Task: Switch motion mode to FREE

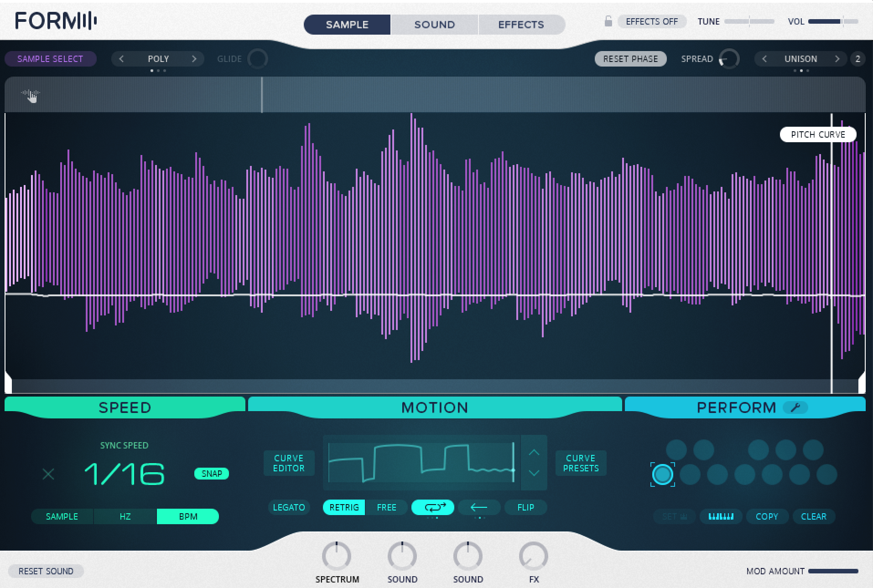Action: click(x=386, y=507)
